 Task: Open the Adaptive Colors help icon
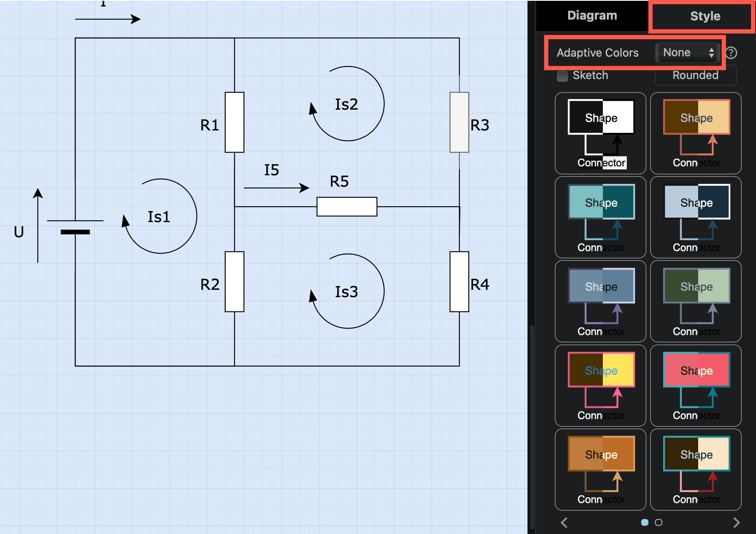click(x=732, y=52)
